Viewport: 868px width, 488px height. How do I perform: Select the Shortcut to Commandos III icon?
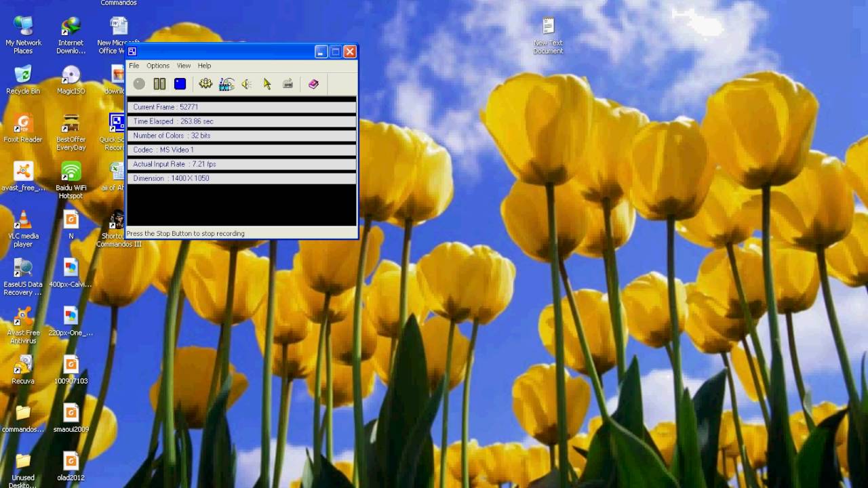119,228
